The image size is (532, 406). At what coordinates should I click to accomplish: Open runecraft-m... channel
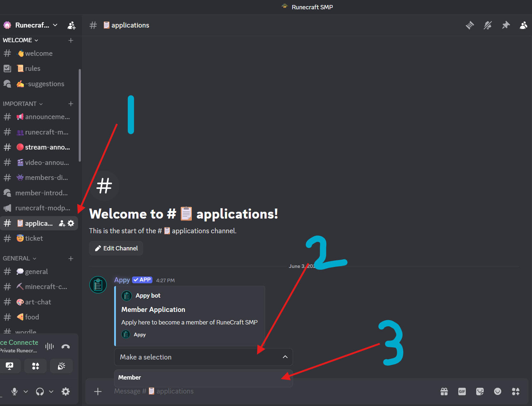[39, 132]
